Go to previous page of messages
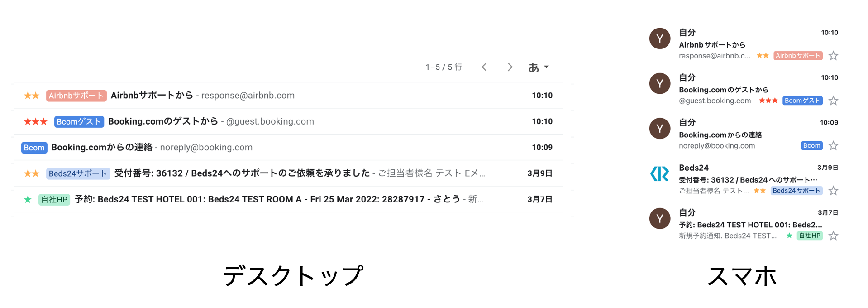Image resolution: width=868 pixels, height=308 pixels. pyautogui.click(x=484, y=67)
